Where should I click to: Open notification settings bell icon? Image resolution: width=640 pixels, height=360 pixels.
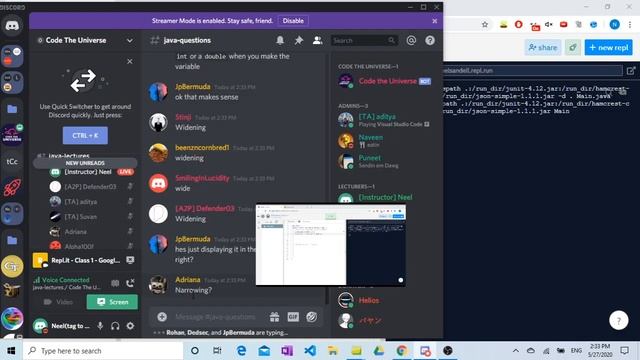280,40
